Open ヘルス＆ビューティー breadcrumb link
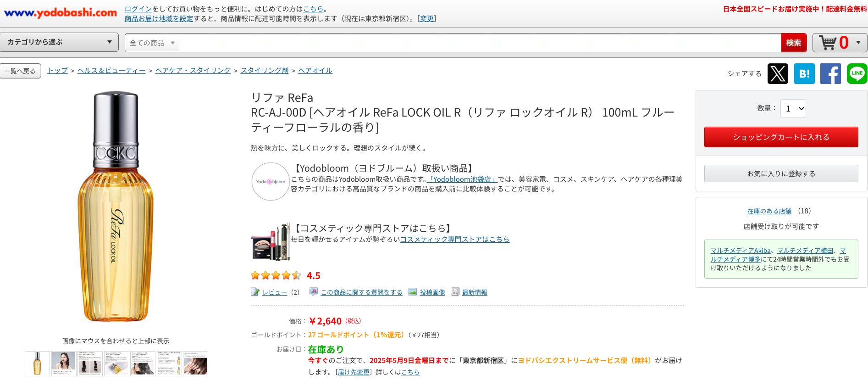This screenshot has height=380, width=868. click(111, 71)
